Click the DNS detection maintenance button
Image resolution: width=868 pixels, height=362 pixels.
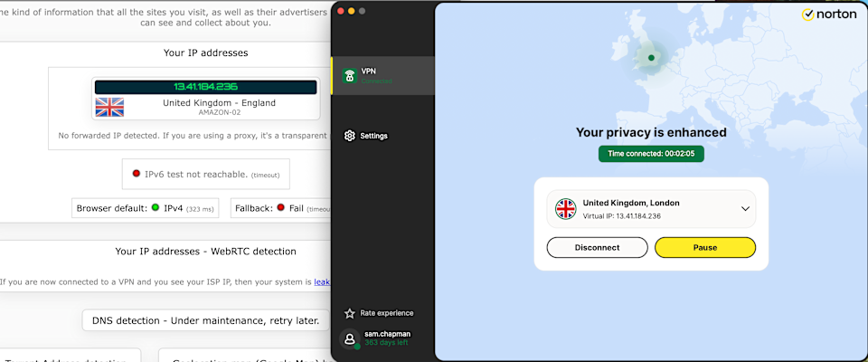coord(205,320)
